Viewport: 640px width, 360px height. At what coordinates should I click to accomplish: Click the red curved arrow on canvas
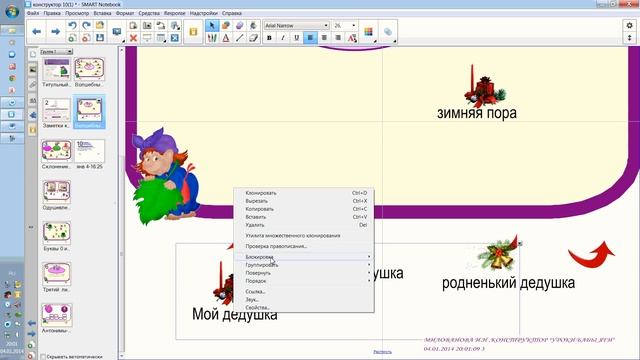591,254
